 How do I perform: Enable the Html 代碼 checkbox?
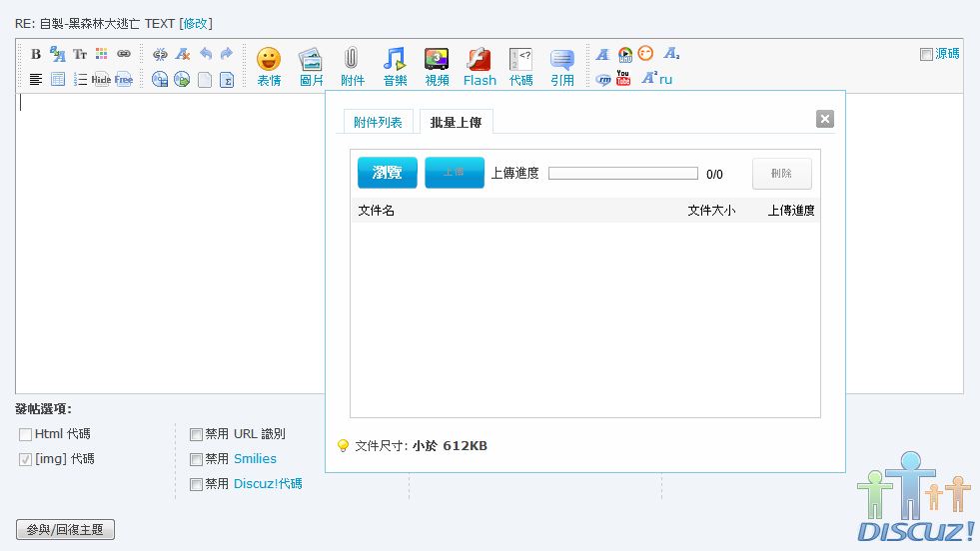click(x=25, y=434)
